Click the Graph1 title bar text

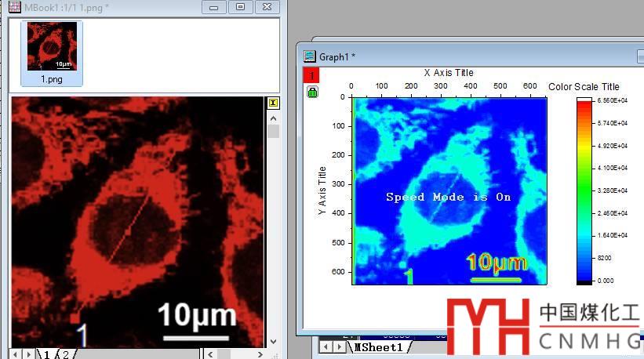point(337,57)
